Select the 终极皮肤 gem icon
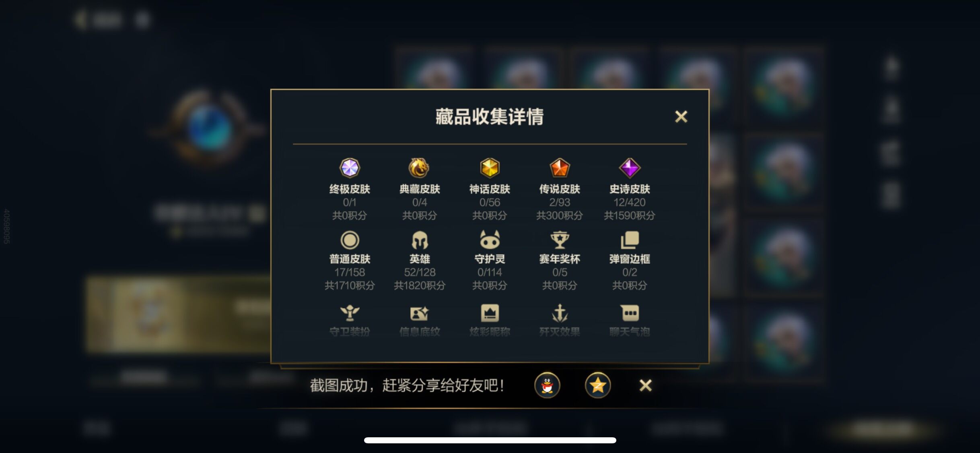Screen dimensions: 980x453 (x=350, y=168)
